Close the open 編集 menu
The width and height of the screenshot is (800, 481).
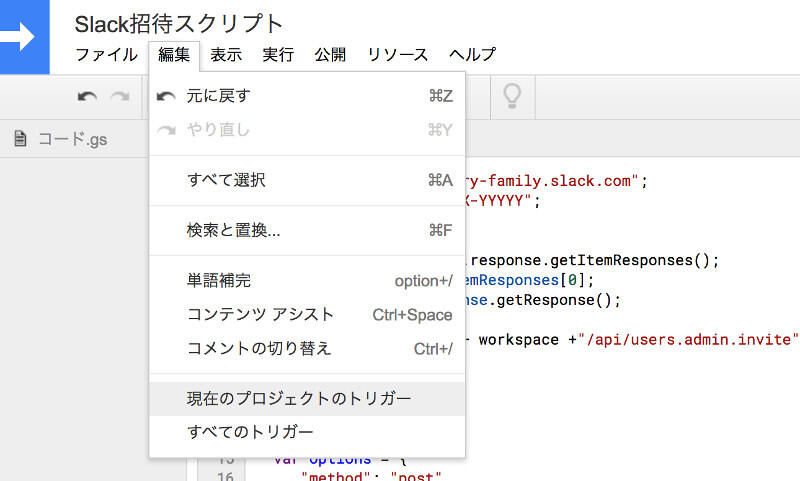coord(174,55)
